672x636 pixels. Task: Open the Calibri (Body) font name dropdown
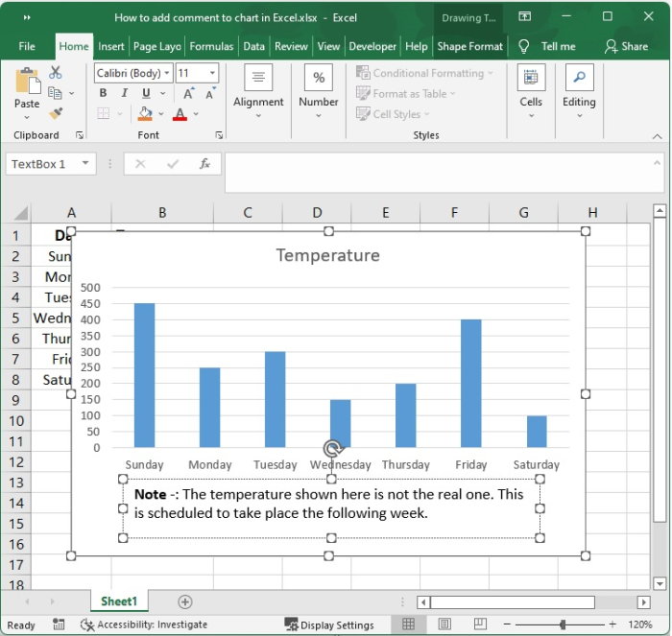point(168,73)
